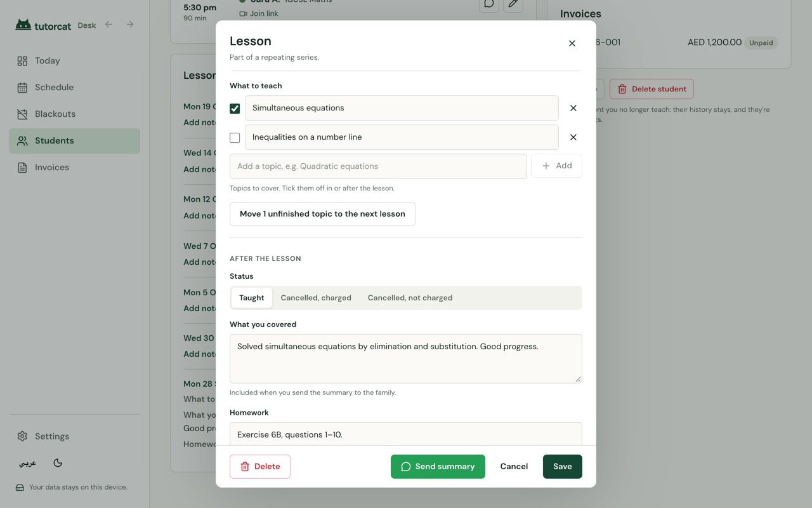This screenshot has width=812, height=508.
Task: Click the Unpaid invoice badge
Action: pyautogui.click(x=761, y=43)
